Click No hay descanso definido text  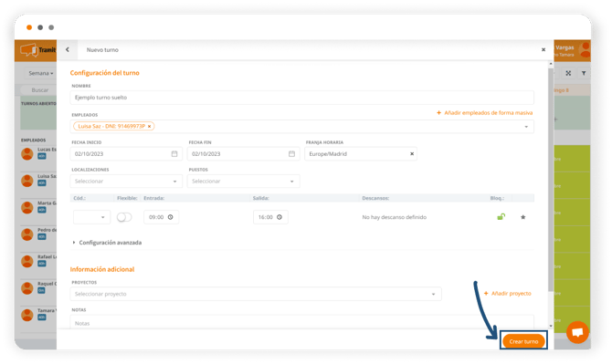point(395,217)
